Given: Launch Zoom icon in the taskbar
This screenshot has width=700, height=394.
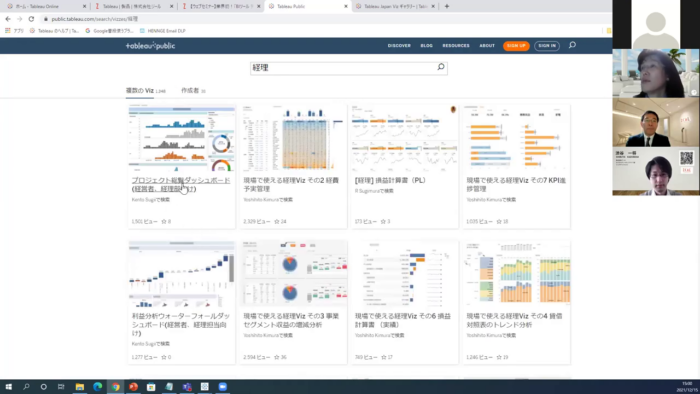Looking at the screenshot, I should (x=222, y=386).
